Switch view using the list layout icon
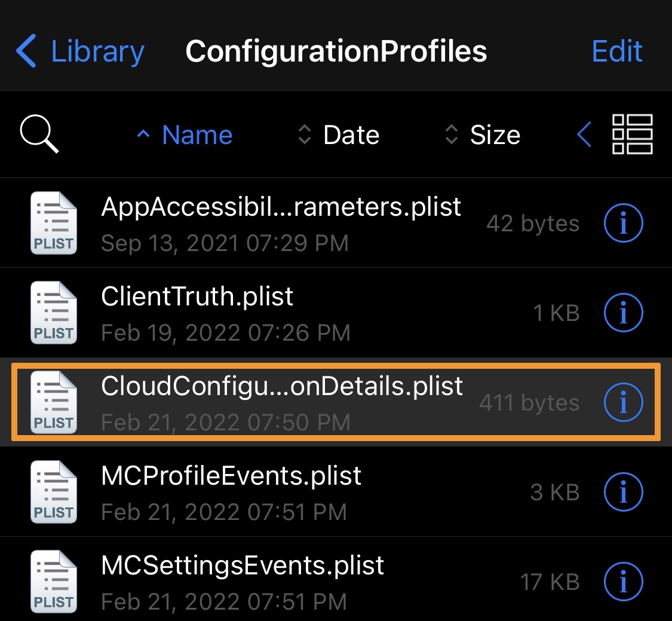 coord(632,134)
